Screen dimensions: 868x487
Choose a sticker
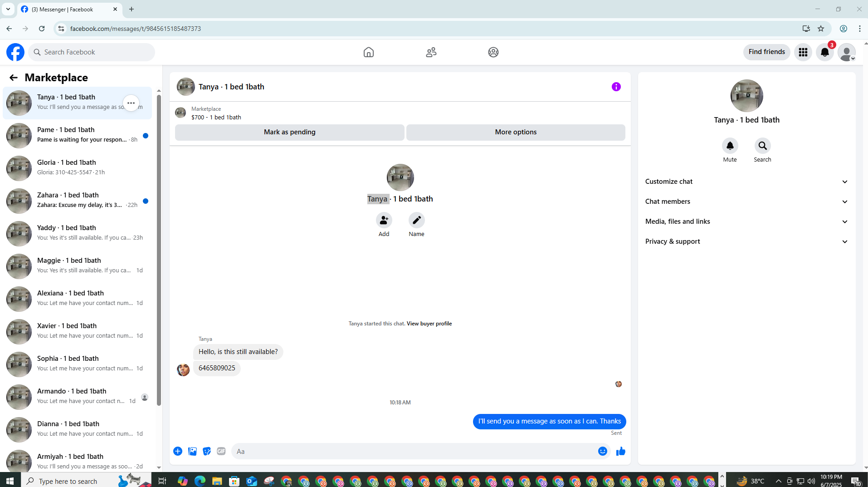pyautogui.click(x=207, y=451)
